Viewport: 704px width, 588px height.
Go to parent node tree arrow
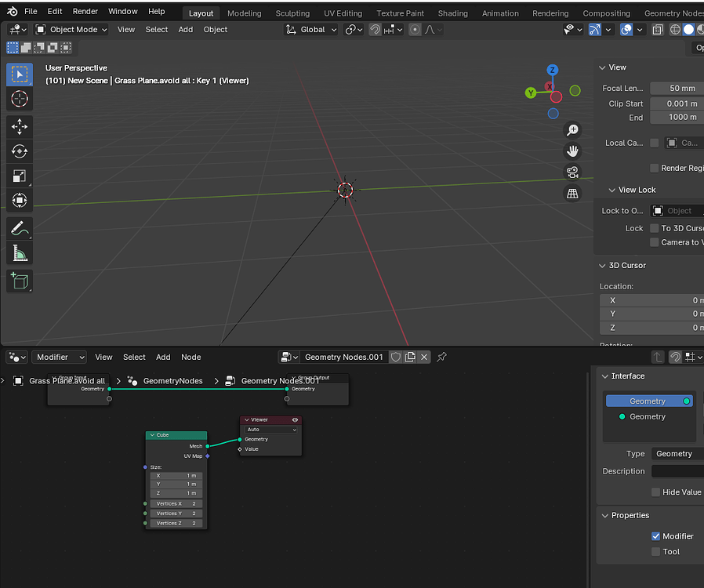point(658,358)
